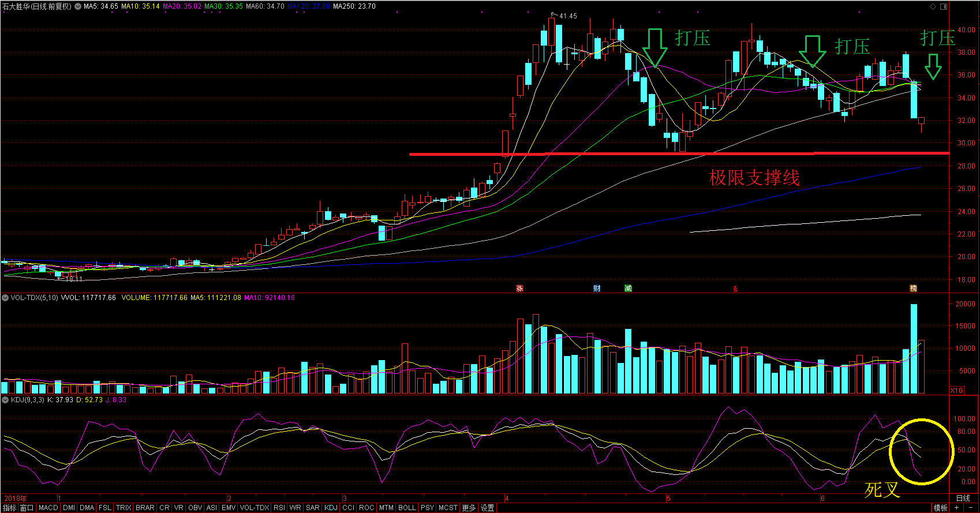This screenshot has width=980, height=513.
Task: Click the panel layout icon at top right
Action: click(944, 6)
